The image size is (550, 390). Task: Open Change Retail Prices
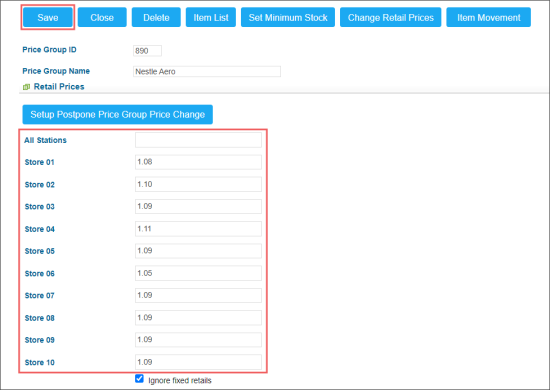(x=390, y=18)
